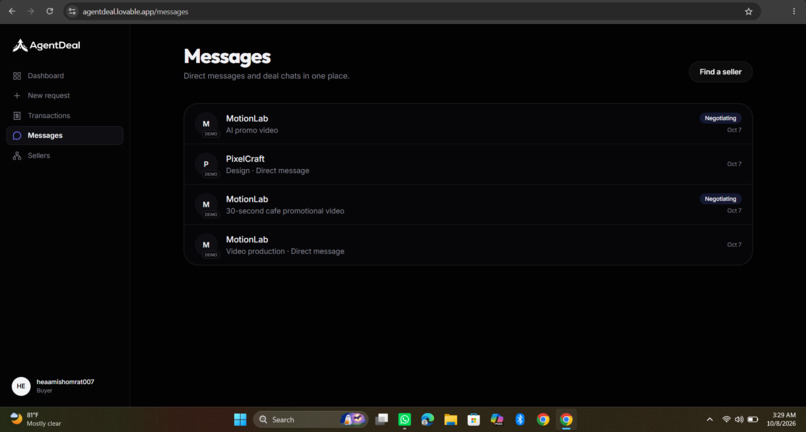Click Negotiating badge on AI promo video row

(720, 118)
